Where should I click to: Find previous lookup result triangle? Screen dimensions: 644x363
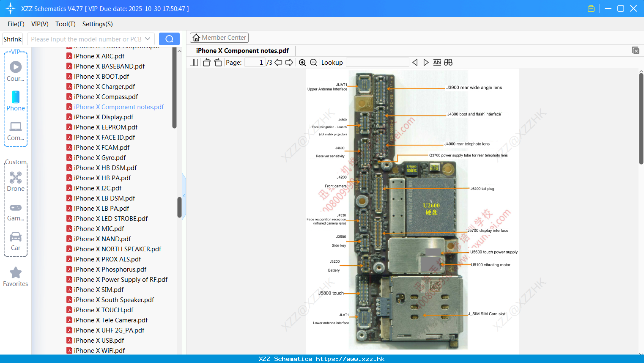(x=415, y=62)
